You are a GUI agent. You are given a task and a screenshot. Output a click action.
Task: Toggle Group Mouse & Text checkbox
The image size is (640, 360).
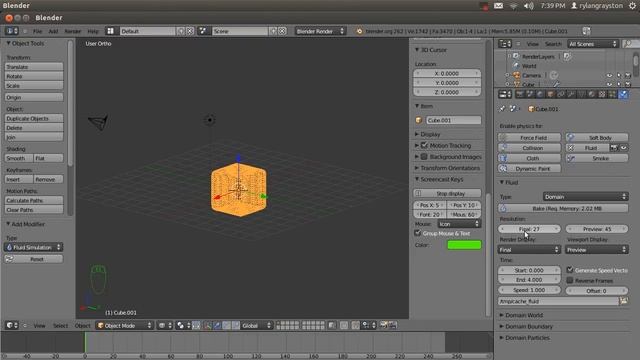(x=417, y=233)
